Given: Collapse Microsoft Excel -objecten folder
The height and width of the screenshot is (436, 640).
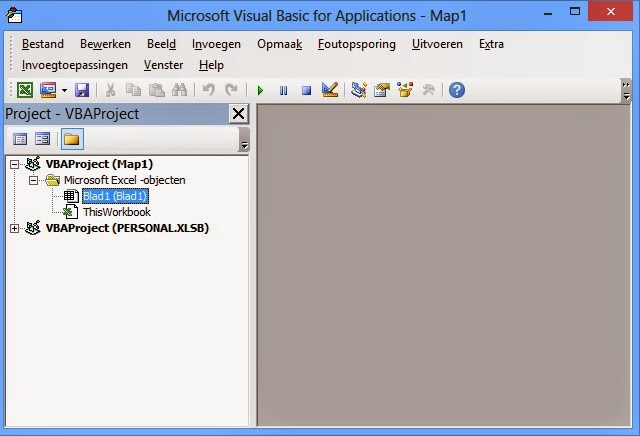Looking at the screenshot, I should 33,180.
